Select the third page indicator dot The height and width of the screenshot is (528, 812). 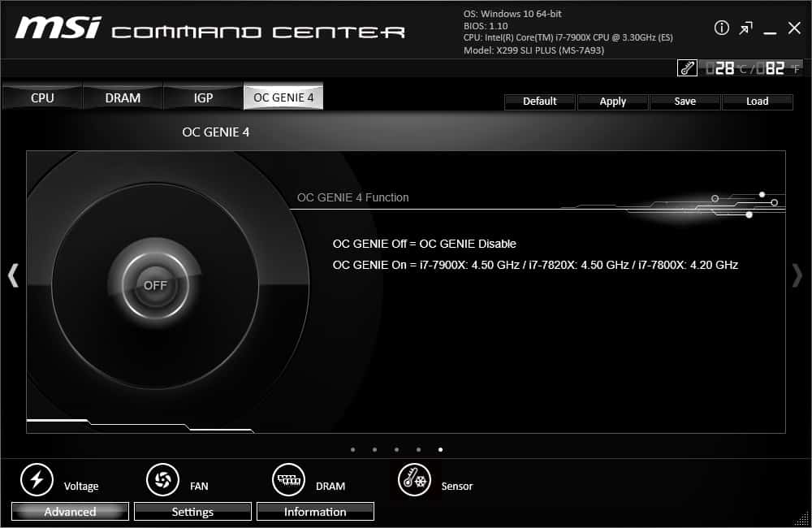[396, 450]
